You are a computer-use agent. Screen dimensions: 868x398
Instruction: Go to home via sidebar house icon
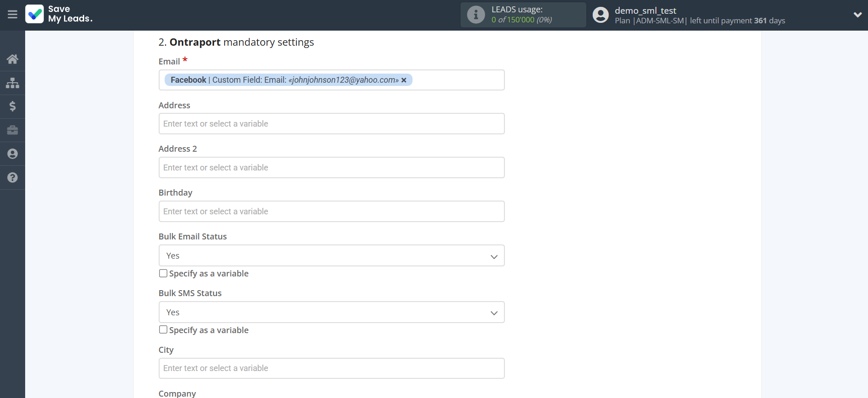(12, 59)
